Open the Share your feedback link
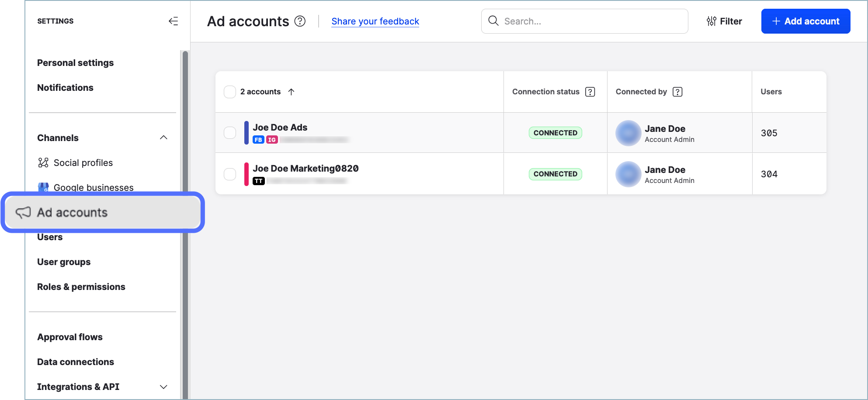 pos(375,21)
